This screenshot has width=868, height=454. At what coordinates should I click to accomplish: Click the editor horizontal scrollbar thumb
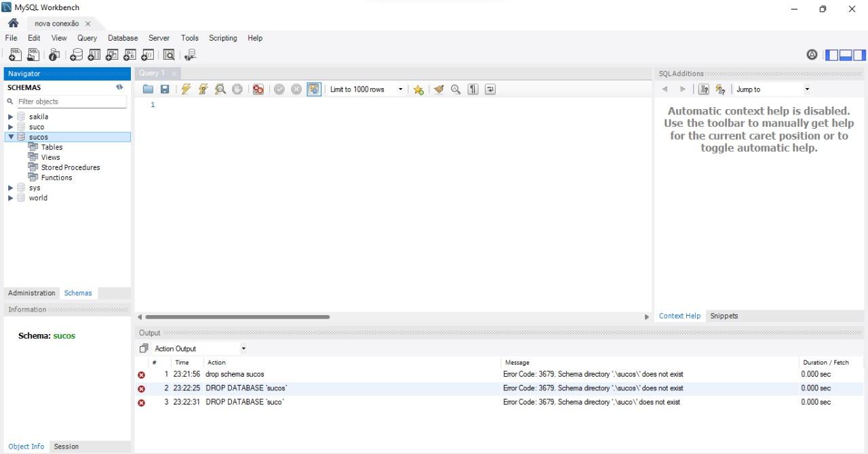tap(237, 316)
